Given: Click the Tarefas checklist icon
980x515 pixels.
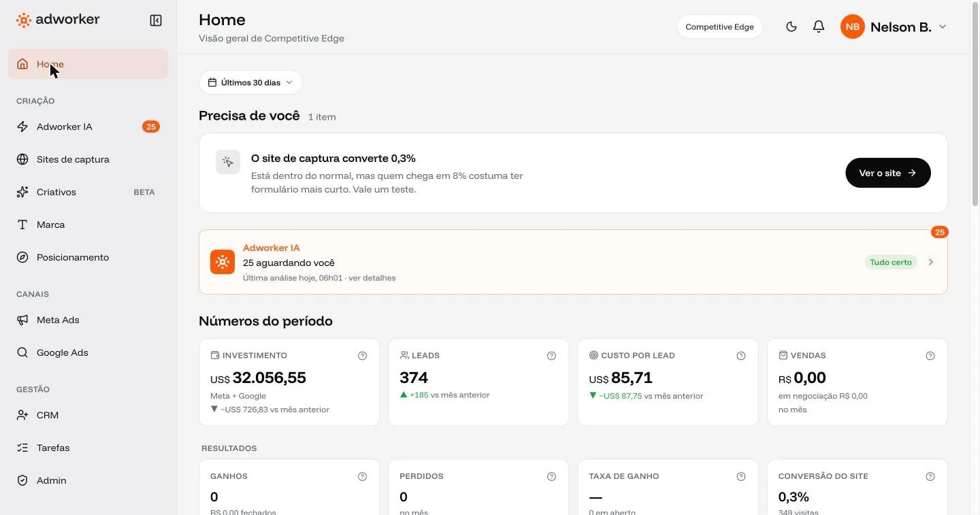Looking at the screenshot, I should click(x=22, y=448).
